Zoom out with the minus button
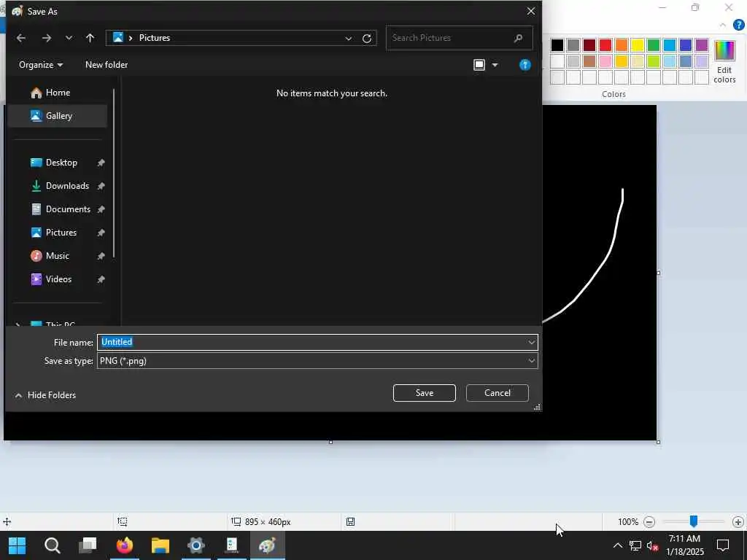 649,522
